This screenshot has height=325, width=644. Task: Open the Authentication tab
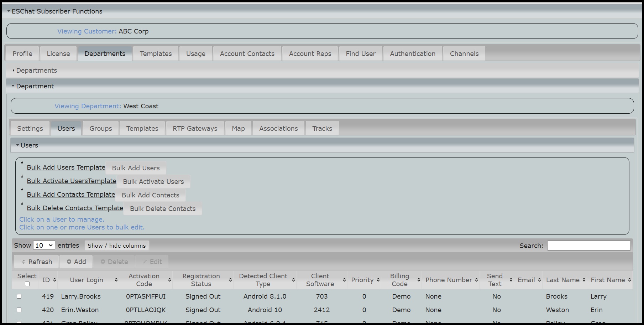412,53
